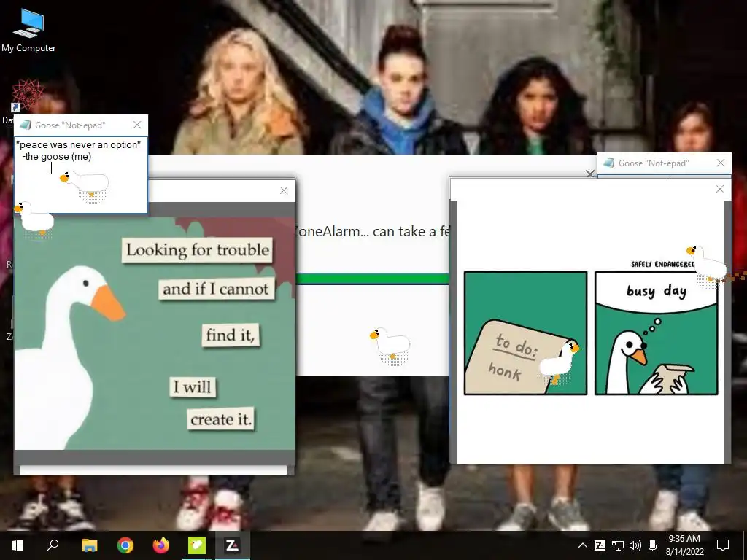The image size is (747, 560).
Task: Click inside the Goose Not-epad text area
Action: (x=81, y=175)
